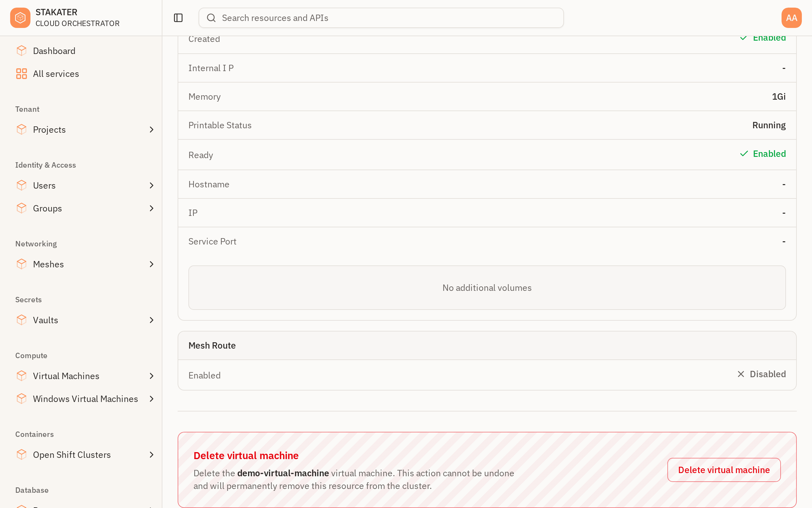Click the Search resources and APIs field

(x=381, y=18)
